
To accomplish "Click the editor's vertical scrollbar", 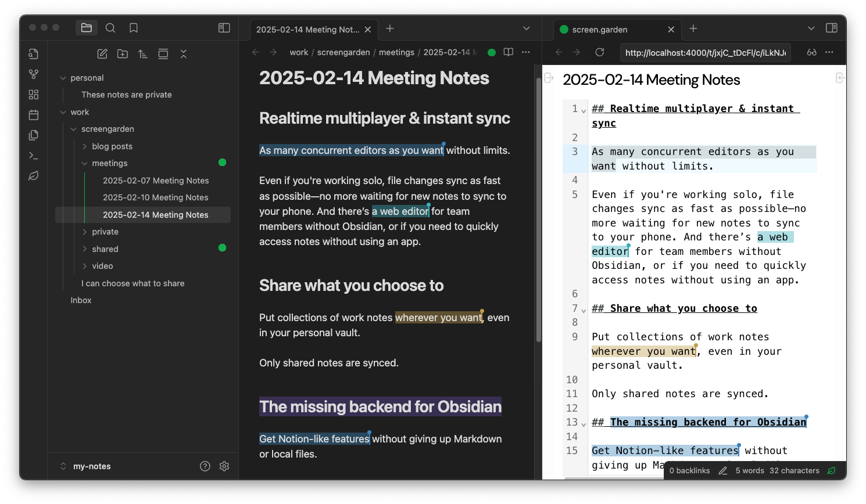I will tap(538, 209).
